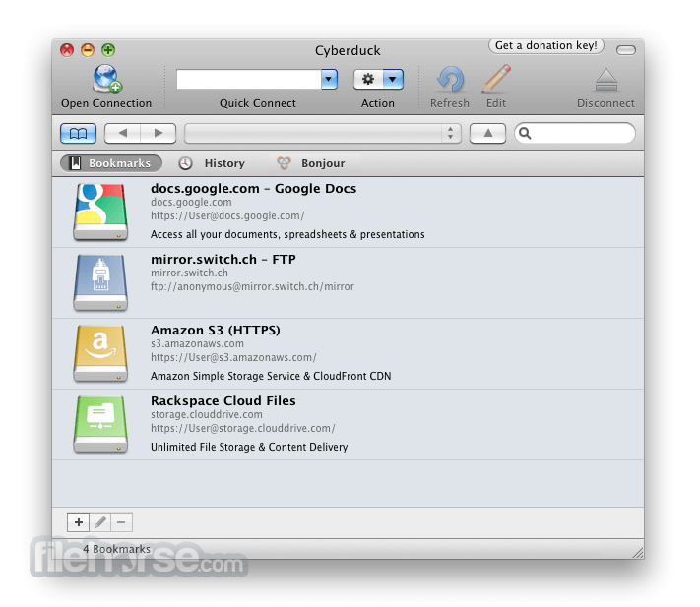Image resolution: width=700 pixels, height=607 pixels.
Task: Click the mirror.switch.ch hostname text
Action: (x=189, y=273)
